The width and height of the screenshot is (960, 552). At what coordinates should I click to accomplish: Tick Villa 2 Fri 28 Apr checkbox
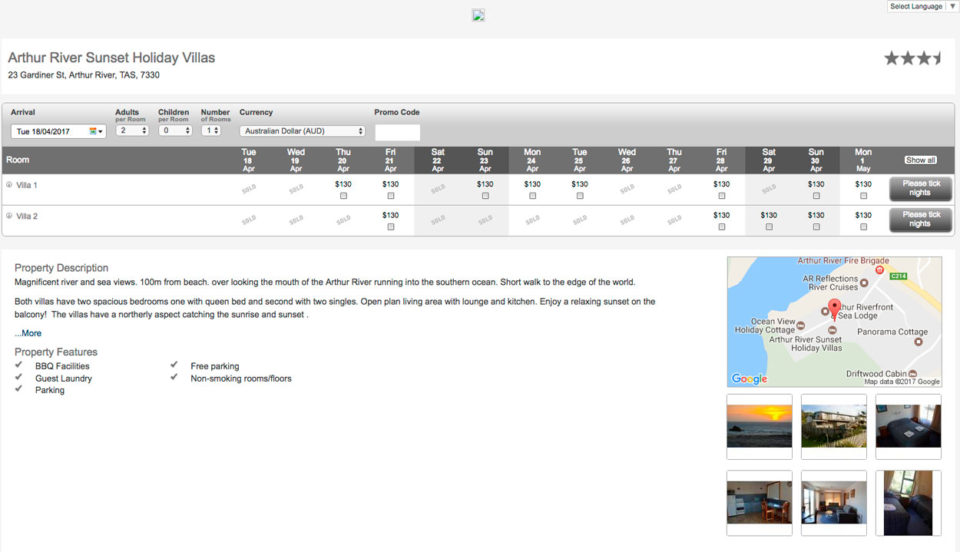[x=722, y=226]
